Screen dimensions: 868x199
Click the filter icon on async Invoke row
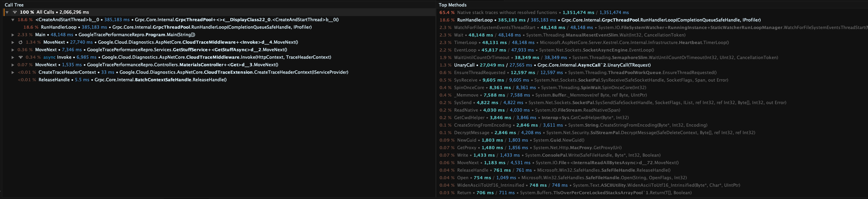tap(21, 57)
